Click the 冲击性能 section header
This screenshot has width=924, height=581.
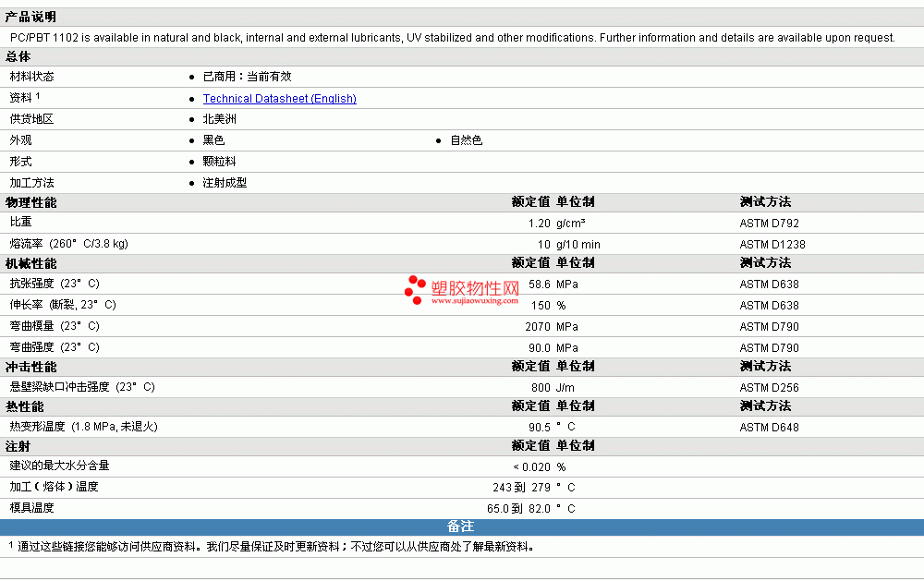pos(30,367)
